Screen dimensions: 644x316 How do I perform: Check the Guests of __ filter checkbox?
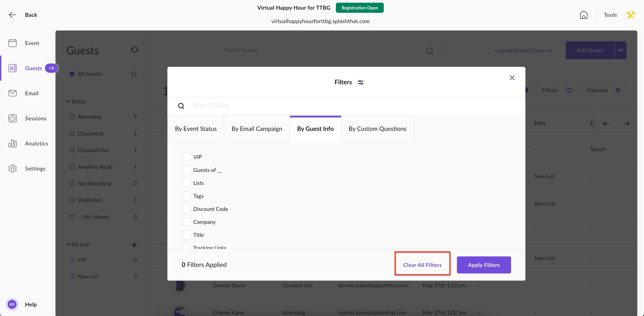point(186,170)
